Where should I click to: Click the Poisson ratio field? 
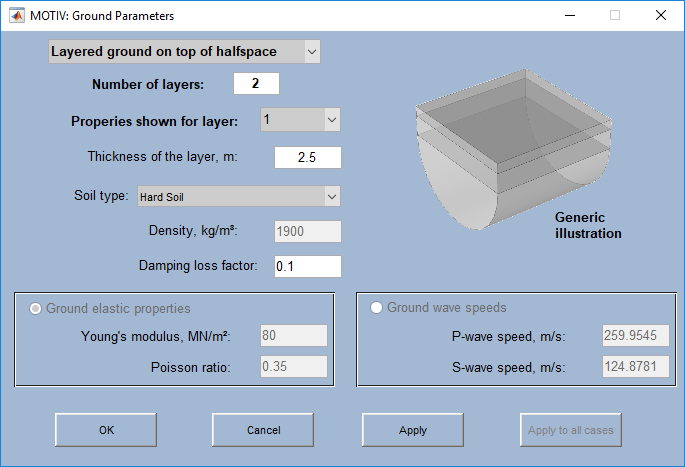click(293, 367)
